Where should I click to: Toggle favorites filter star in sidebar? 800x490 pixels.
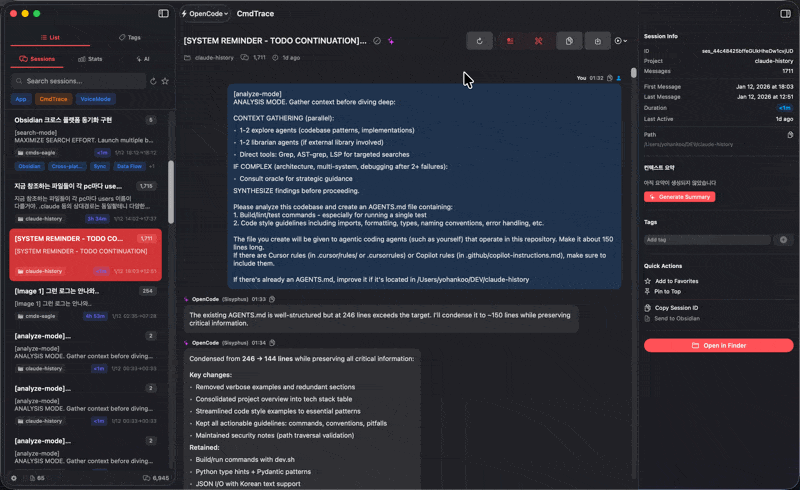pos(165,81)
